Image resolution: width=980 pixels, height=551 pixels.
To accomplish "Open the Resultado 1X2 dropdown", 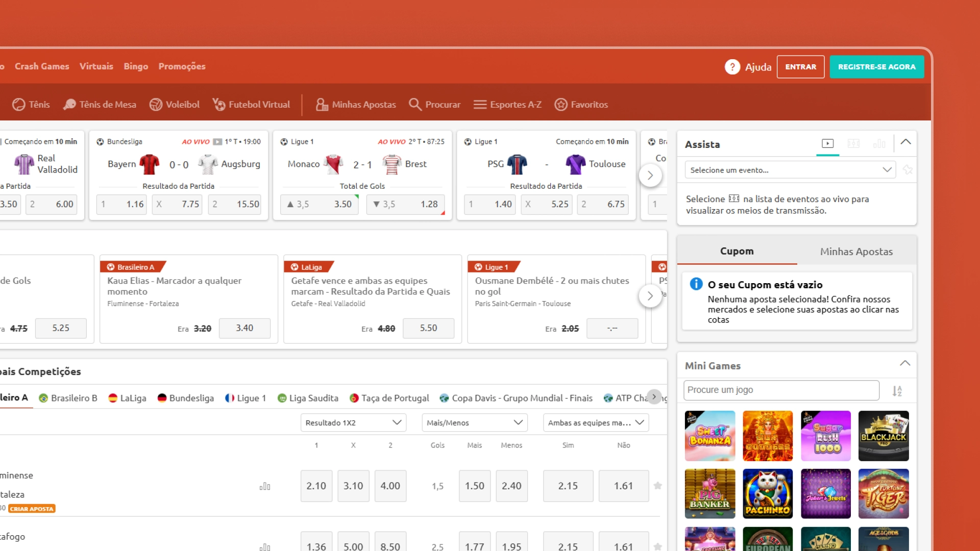I will 353,422.
